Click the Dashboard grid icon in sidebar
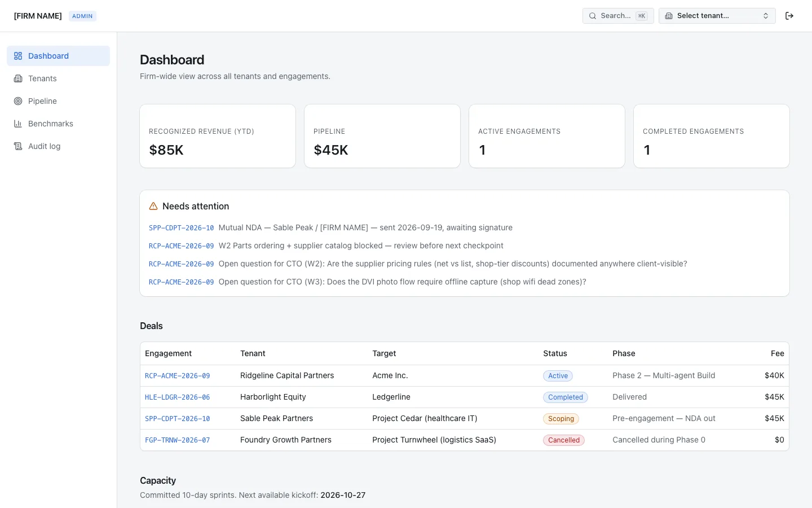Screen dimensions: 812x508 18,56
